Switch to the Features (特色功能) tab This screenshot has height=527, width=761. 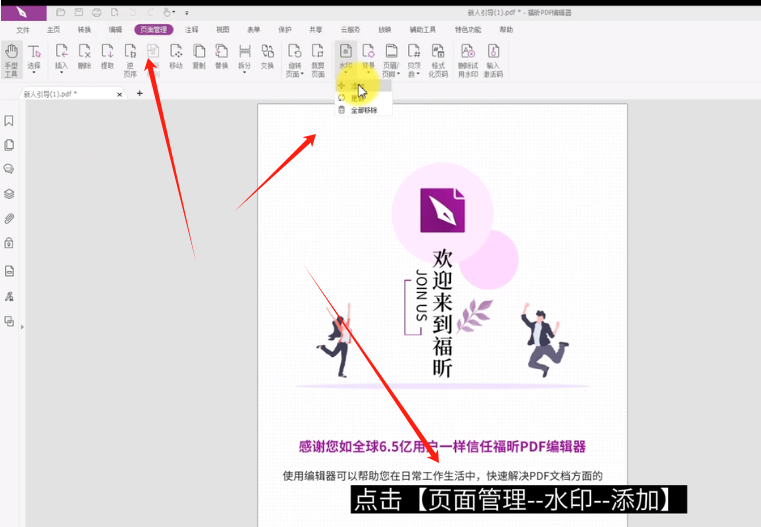pyautogui.click(x=468, y=30)
